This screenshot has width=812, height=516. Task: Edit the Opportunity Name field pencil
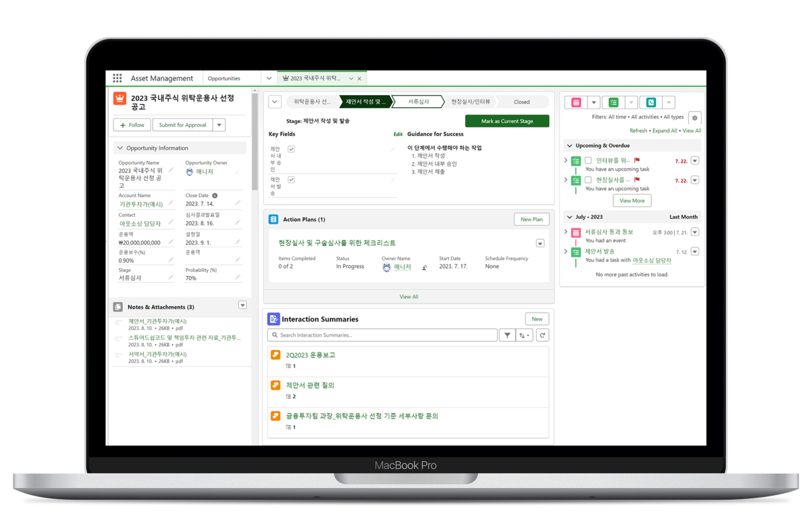[171, 171]
